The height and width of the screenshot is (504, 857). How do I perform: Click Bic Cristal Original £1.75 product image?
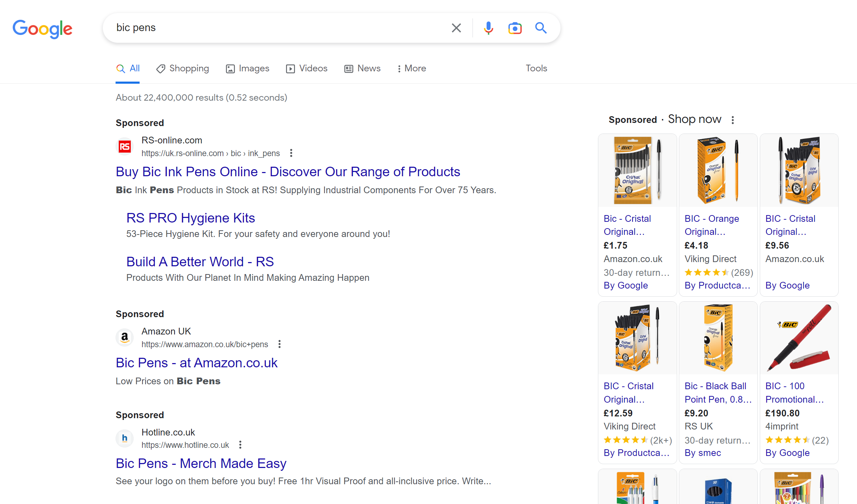(x=637, y=171)
